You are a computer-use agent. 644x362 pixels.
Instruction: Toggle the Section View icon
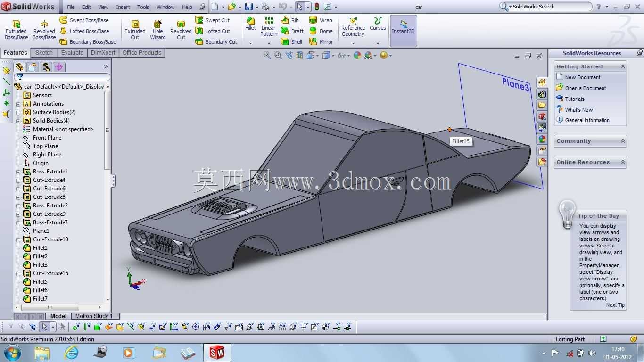300,56
